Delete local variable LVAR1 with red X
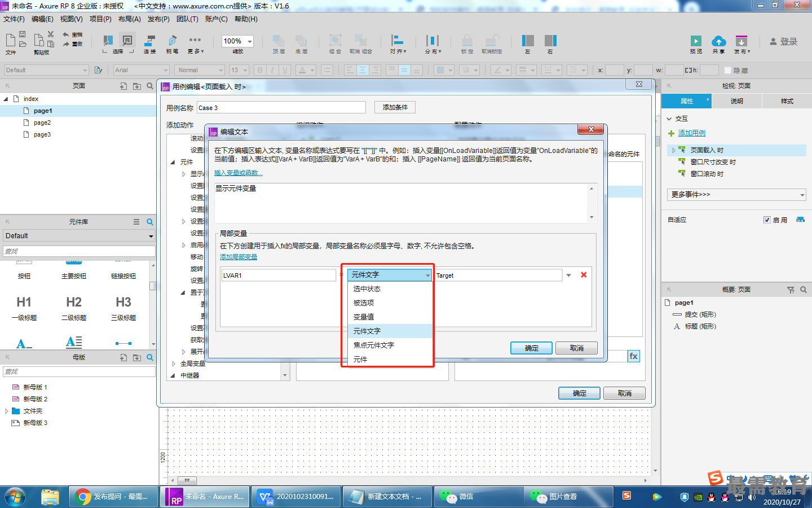The height and width of the screenshot is (508, 812). pyautogui.click(x=584, y=275)
